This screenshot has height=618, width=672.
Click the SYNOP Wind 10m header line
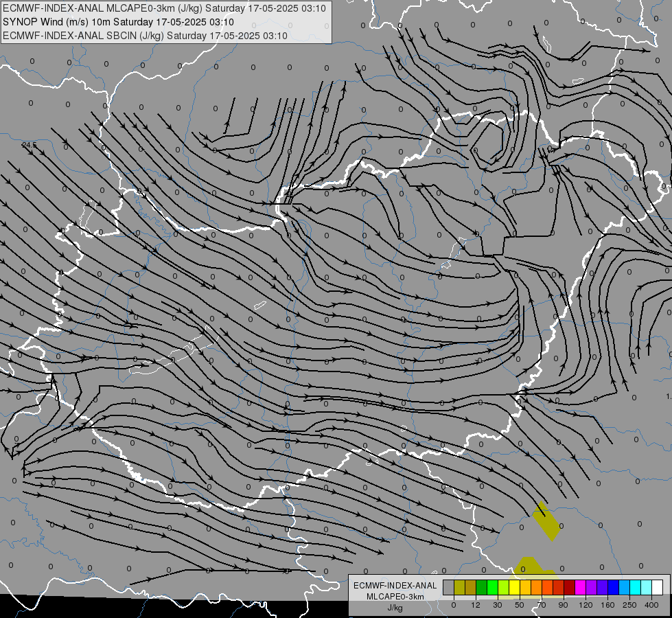(118, 22)
